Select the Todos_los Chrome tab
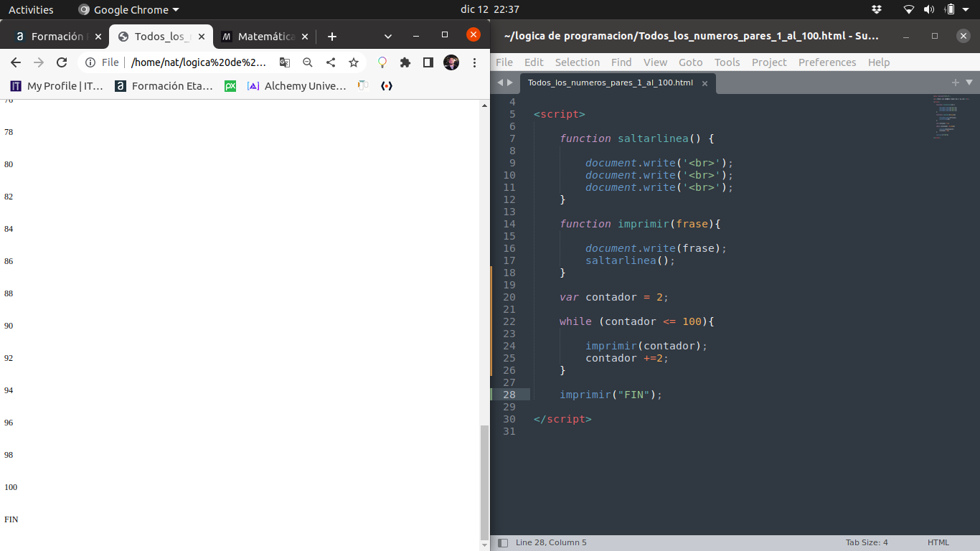 click(161, 37)
